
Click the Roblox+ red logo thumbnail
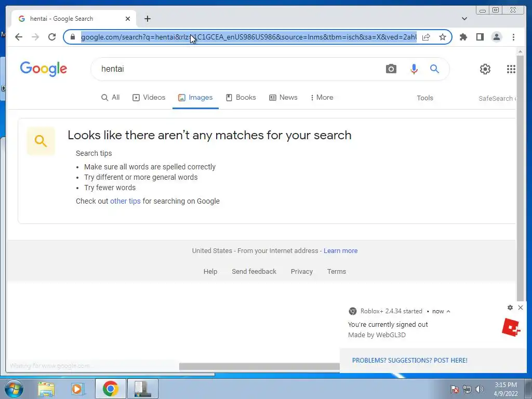[511, 327]
